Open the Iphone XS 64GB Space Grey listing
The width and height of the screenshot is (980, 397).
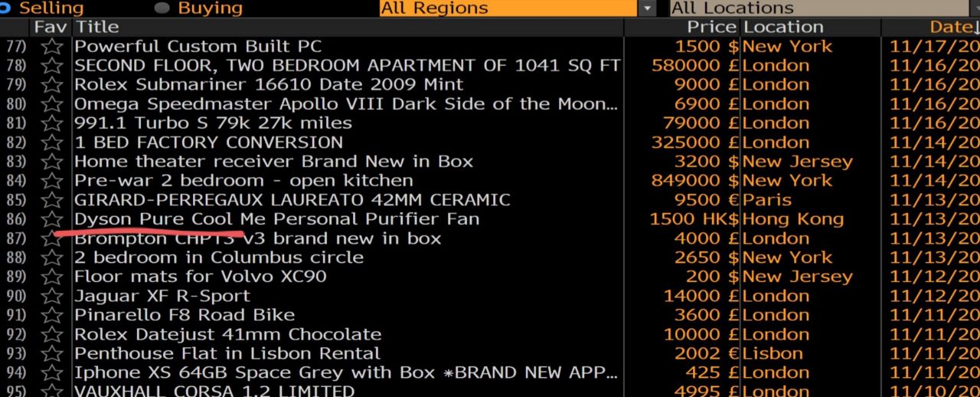tap(345, 372)
